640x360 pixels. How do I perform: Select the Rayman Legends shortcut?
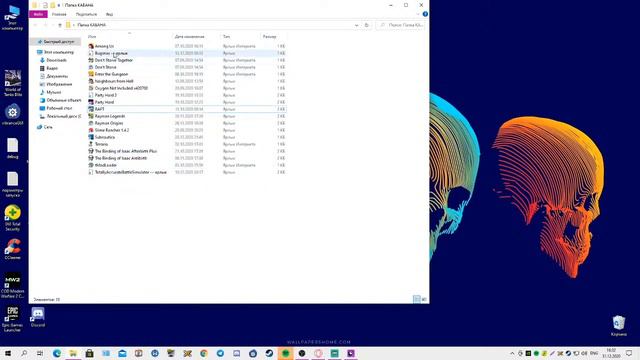[x=109, y=116]
